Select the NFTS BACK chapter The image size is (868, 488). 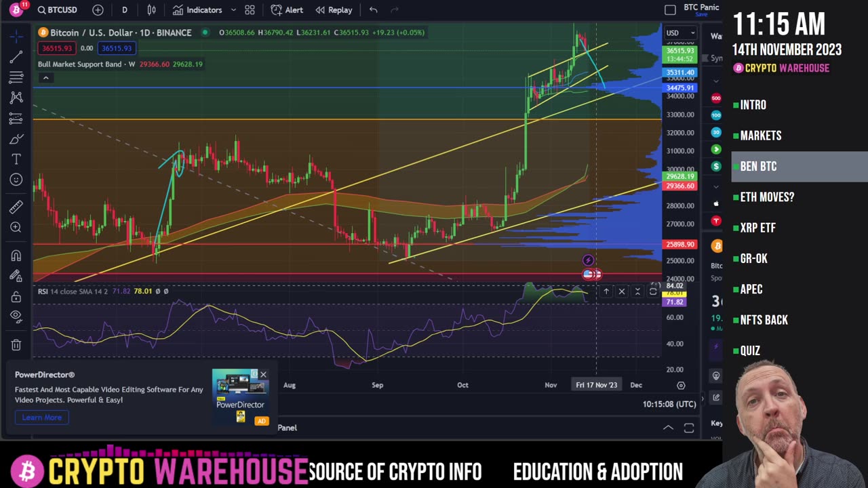[x=764, y=320]
